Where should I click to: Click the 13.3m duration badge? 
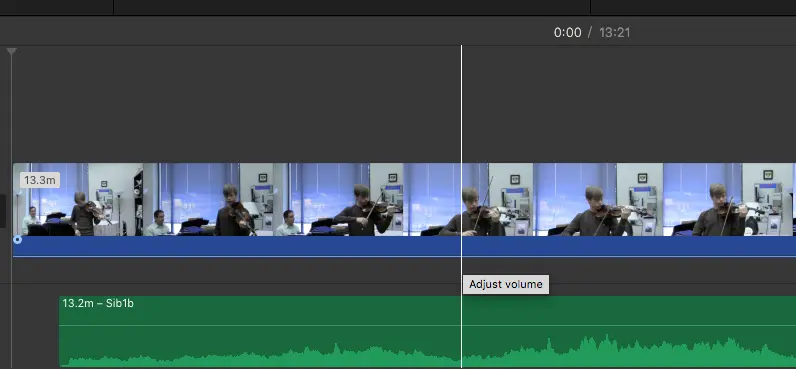pos(40,180)
